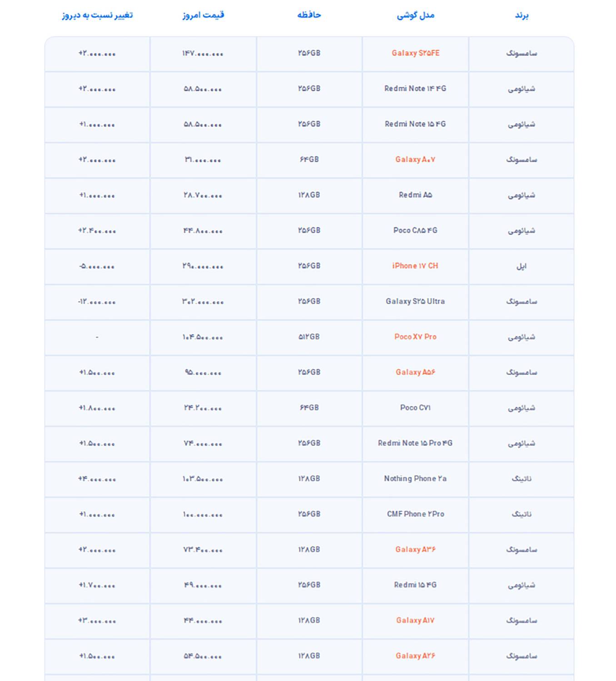Click the Poco C71 model cell
The image size is (616, 681).
coord(415,408)
